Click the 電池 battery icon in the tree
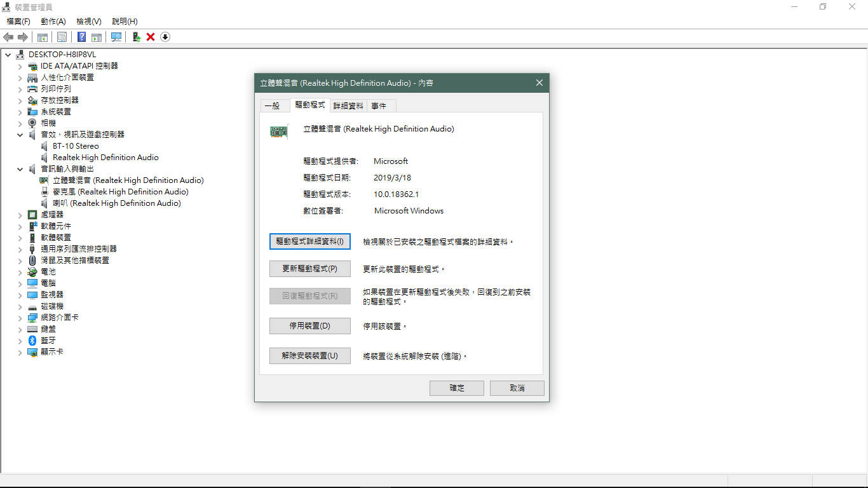868x488 pixels. point(32,272)
